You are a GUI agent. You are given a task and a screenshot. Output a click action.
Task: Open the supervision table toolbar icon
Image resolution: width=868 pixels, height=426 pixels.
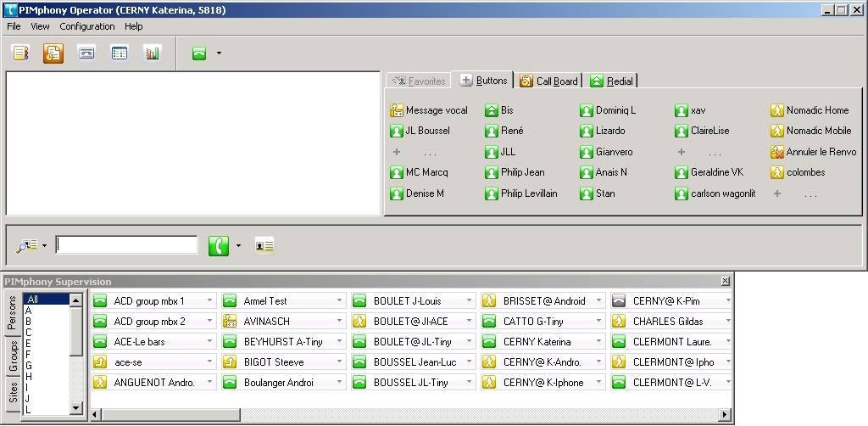(x=120, y=53)
